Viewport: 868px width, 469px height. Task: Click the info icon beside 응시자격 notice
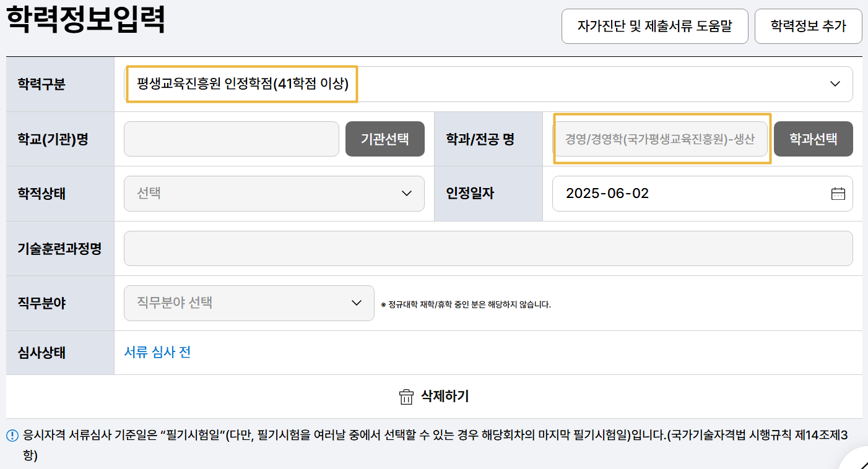click(x=12, y=436)
